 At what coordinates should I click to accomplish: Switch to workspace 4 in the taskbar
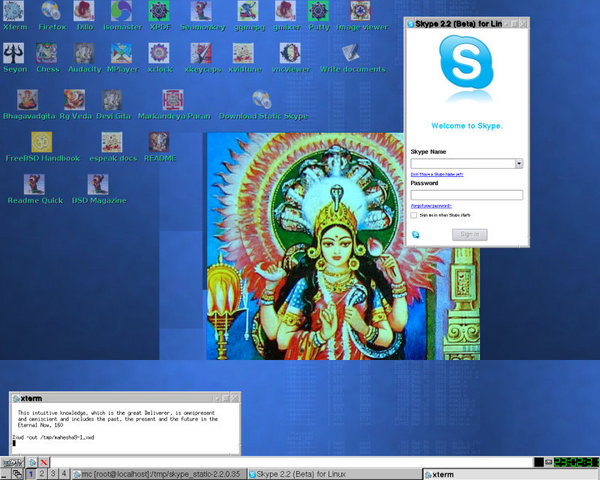(x=65, y=473)
